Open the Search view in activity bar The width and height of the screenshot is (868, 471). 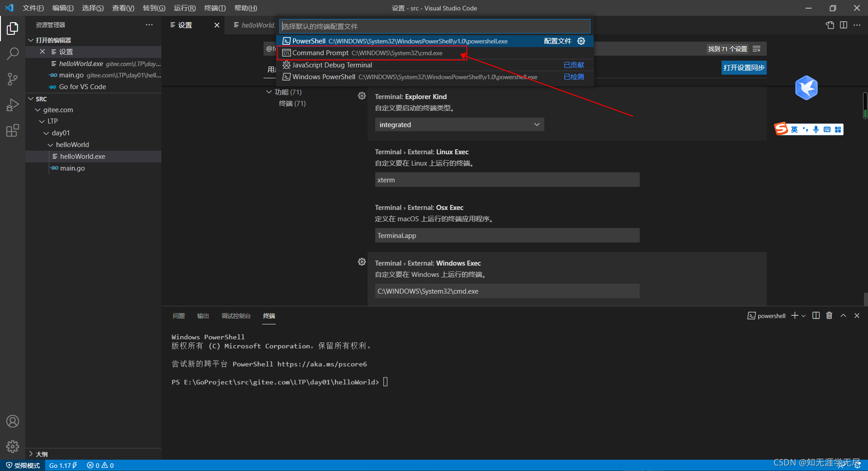click(x=13, y=54)
